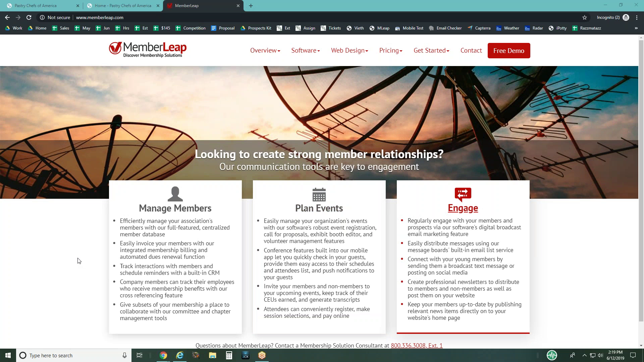
Task: Expand the Pricing dropdown menu
Action: 391,51
